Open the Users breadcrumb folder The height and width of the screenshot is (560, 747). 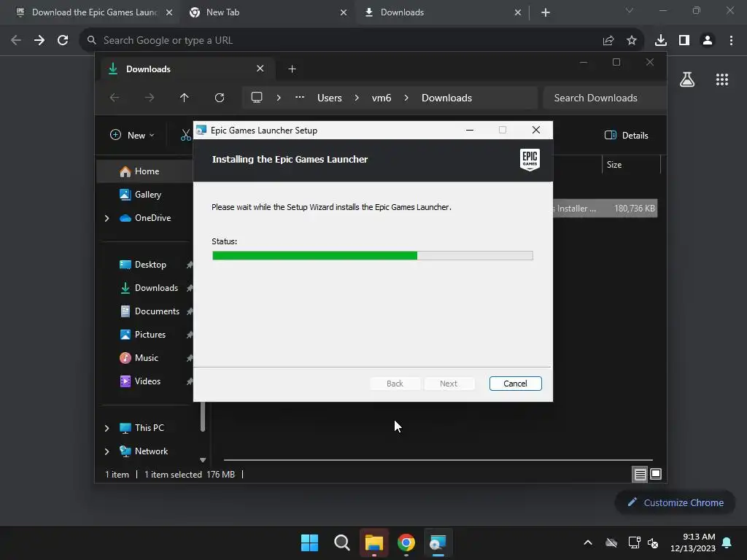click(330, 98)
